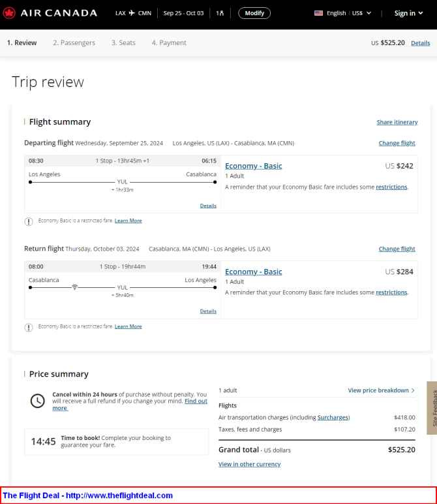437x504 pixels.
Task: Open Economy - Basic link for return flight
Action: pos(253,272)
